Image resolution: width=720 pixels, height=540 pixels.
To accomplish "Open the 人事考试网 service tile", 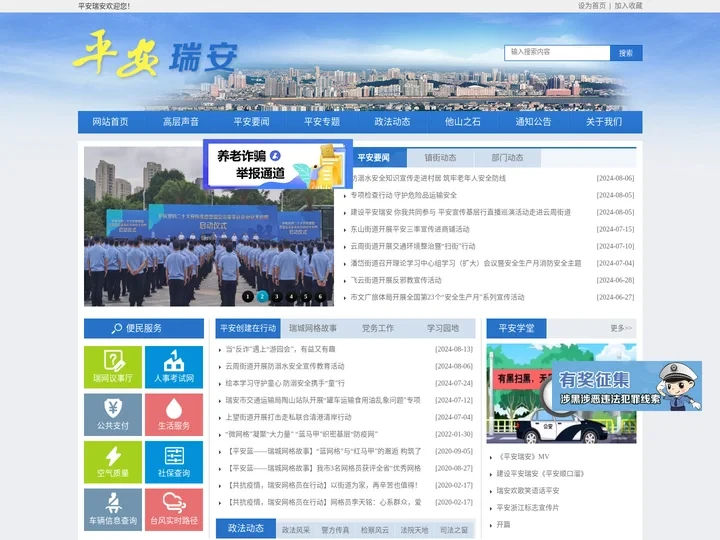I will point(174,367).
